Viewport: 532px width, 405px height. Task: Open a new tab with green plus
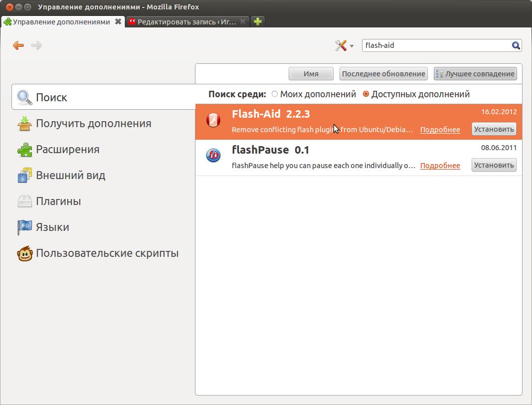[257, 22]
